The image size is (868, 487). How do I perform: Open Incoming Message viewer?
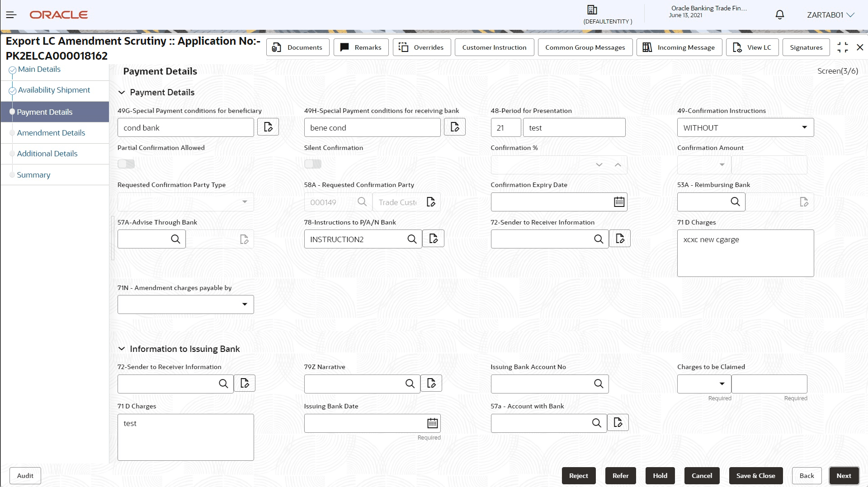(x=679, y=47)
